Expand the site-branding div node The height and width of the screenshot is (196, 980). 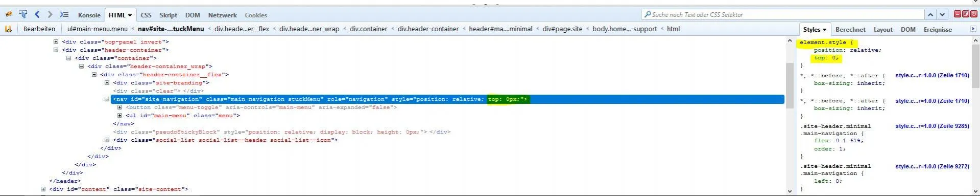[x=107, y=83]
